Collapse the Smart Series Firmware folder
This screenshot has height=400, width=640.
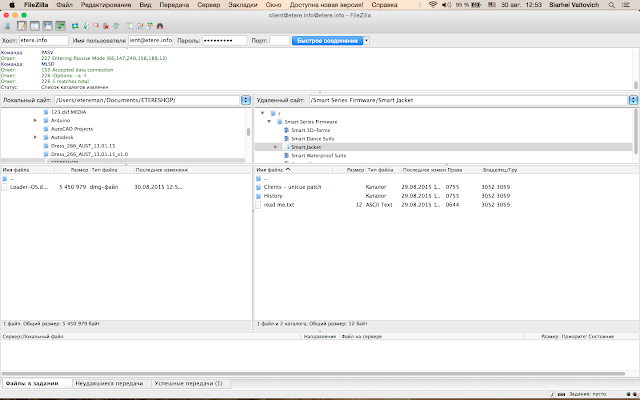coord(269,122)
